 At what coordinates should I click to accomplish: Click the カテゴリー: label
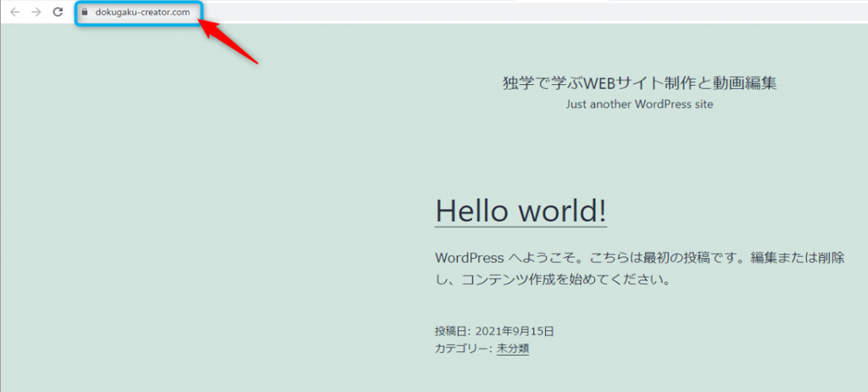tap(464, 349)
